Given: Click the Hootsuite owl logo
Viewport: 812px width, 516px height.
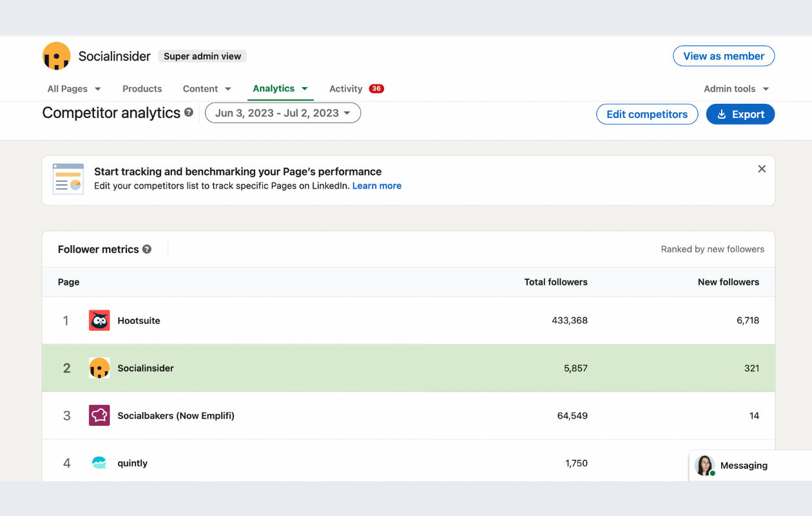Looking at the screenshot, I should [99, 321].
